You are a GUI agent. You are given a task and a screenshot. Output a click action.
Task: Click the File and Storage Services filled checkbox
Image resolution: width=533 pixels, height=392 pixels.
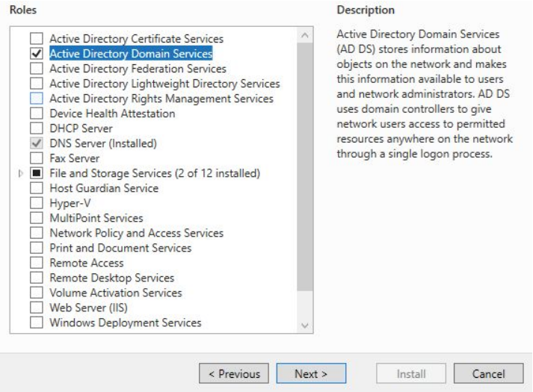click(x=35, y=173)
